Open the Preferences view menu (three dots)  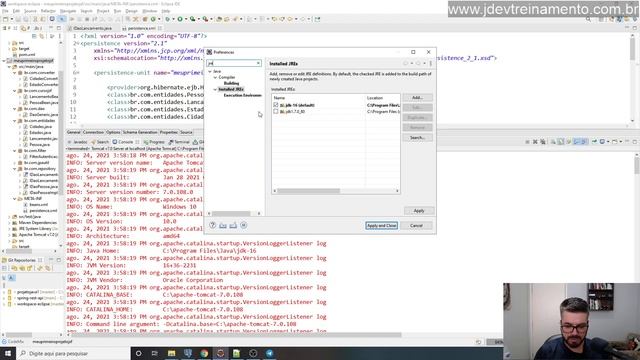pos(431,64)
